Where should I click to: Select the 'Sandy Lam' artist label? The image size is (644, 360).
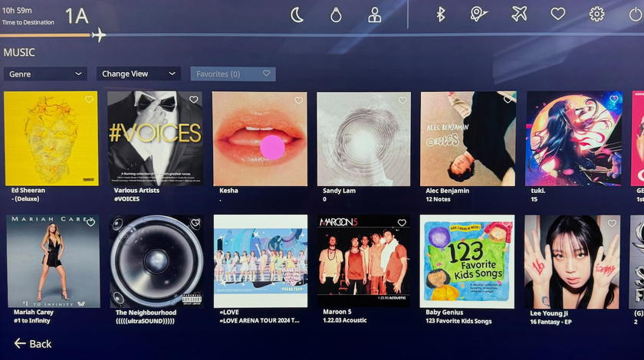[x=339, y=191]
